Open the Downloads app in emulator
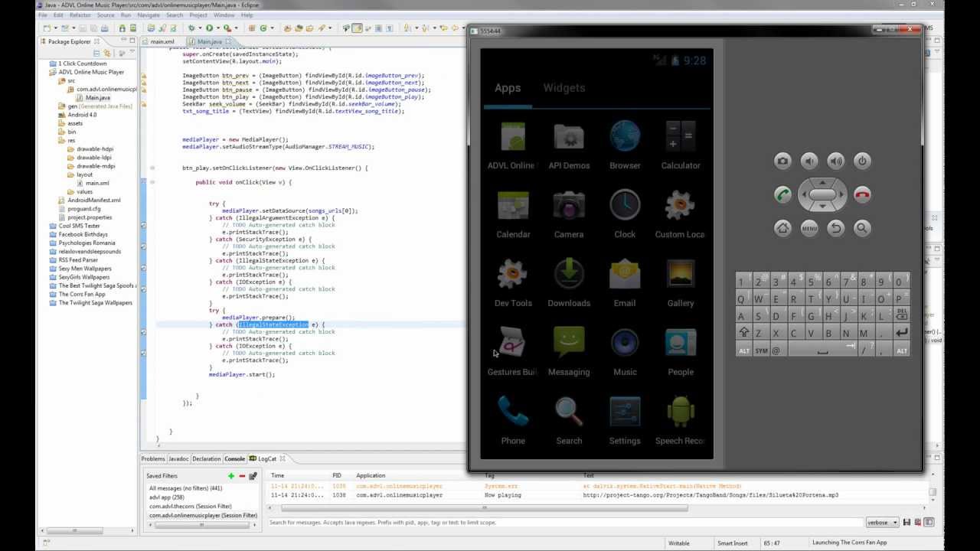This screenshot has height=551, width=980. coord(569,283)
